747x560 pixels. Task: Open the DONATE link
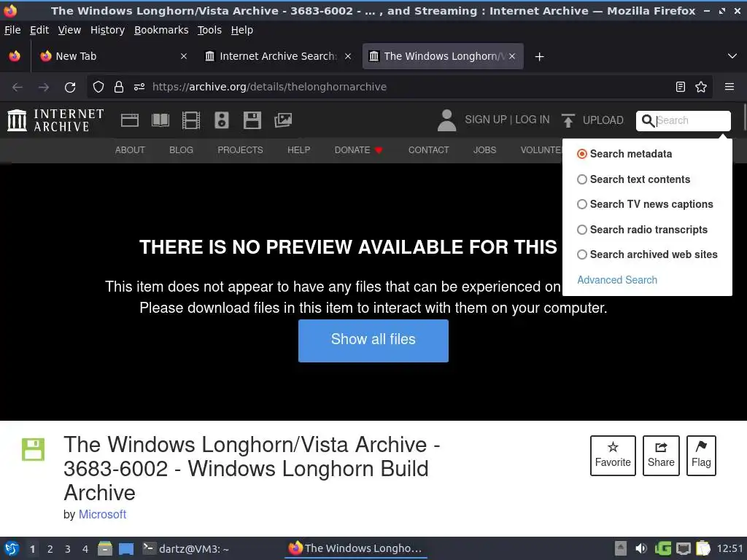pyautogui.click(x=358, y=150)
